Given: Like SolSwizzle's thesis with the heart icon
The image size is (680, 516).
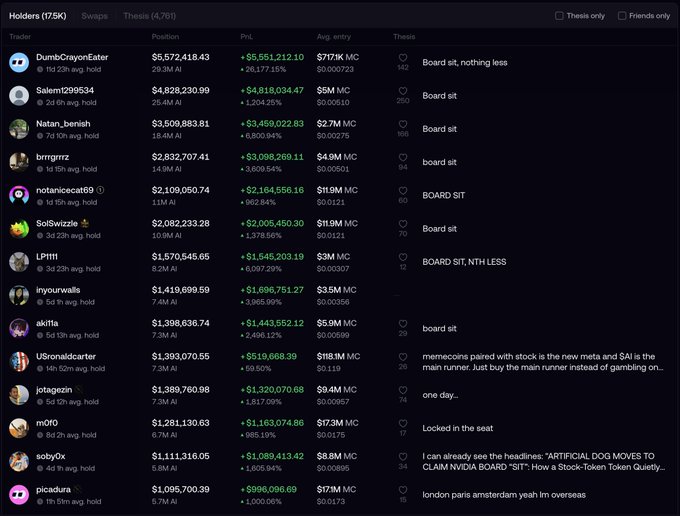Looking at the screenshot, I should coord(403,224).
